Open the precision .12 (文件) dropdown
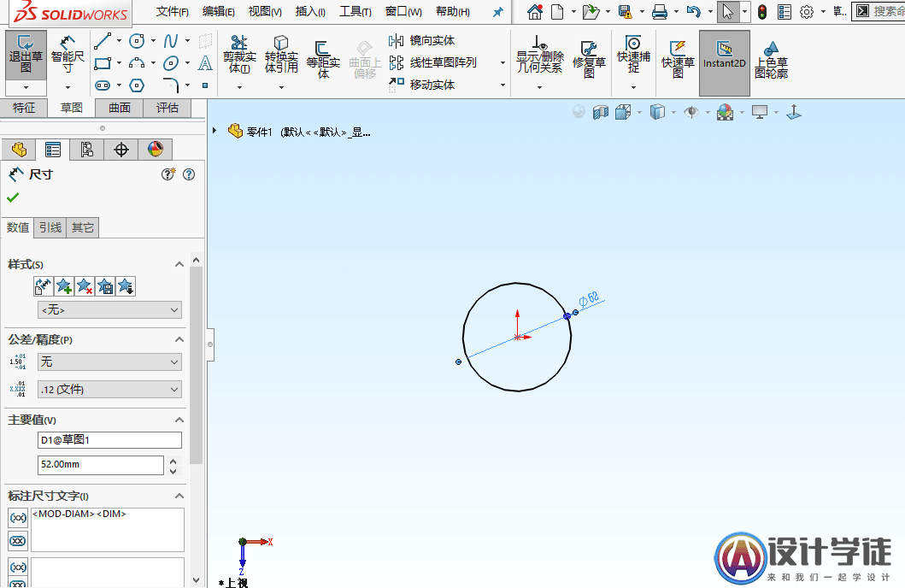The image size is (905, 588). (109, 390)
